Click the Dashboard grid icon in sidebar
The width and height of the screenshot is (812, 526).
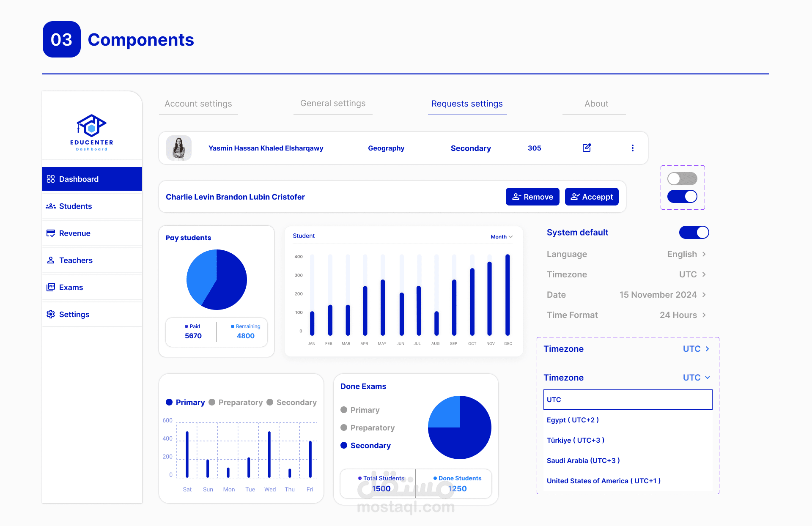[x=51, y=179]
